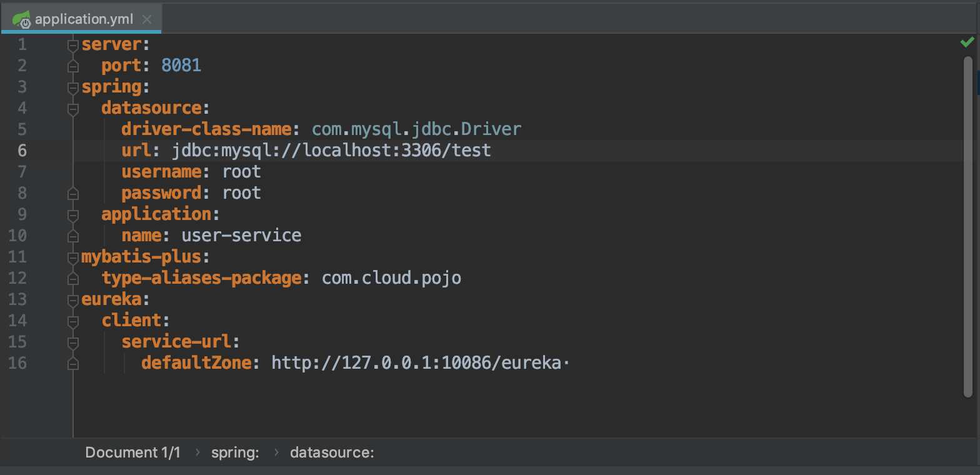Collapse the datasource block on line 4
Viewport: 980px width, 475px height.
73,108
